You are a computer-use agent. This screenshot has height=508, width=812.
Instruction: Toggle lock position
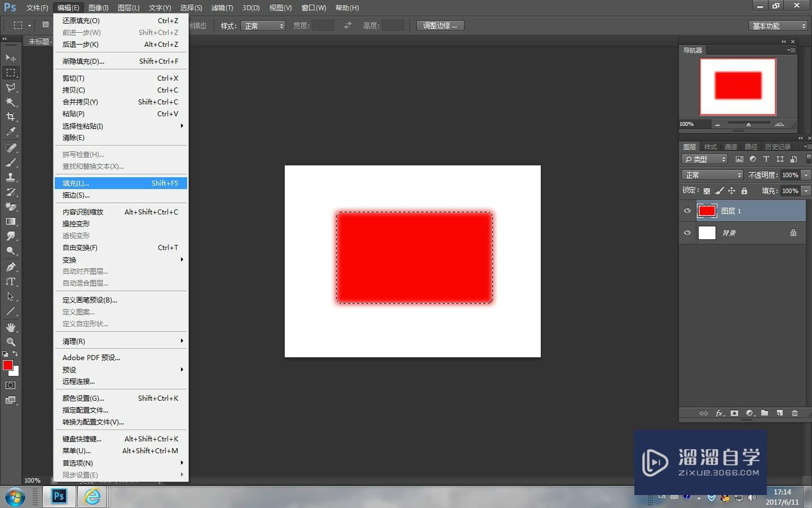[x=731, y=191]
